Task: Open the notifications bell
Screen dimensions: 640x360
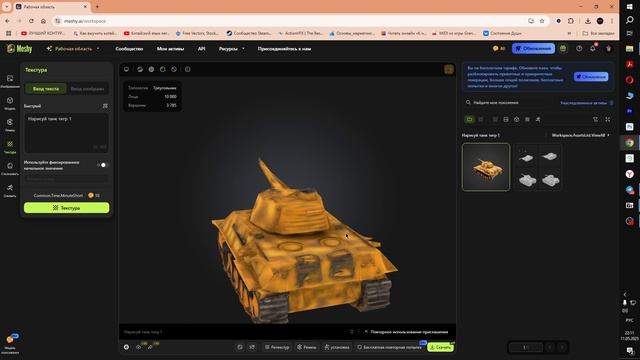Action: tap(593, 49)
